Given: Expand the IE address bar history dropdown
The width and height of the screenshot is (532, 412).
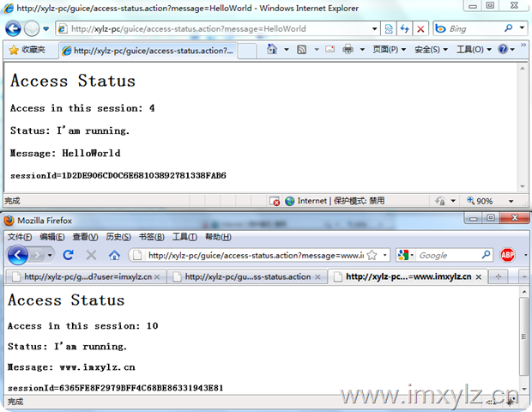Looking at the screenshot, I should tap(375, 29).
